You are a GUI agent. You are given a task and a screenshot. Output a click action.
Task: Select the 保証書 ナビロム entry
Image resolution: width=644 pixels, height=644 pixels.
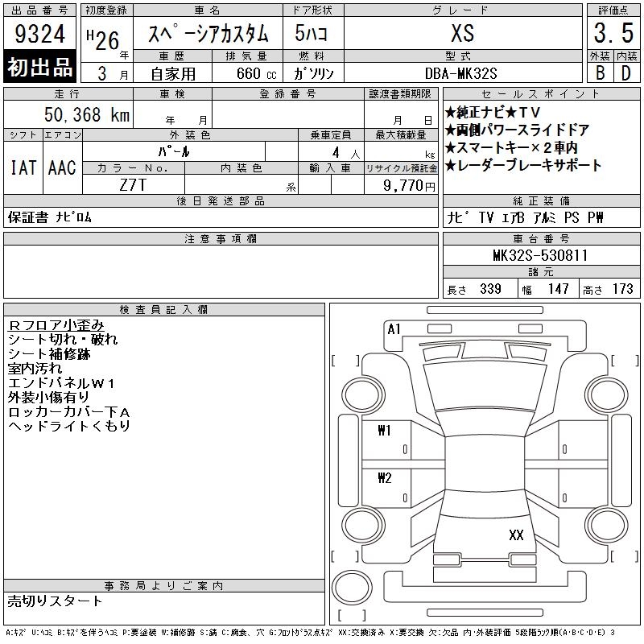(50, 217)
